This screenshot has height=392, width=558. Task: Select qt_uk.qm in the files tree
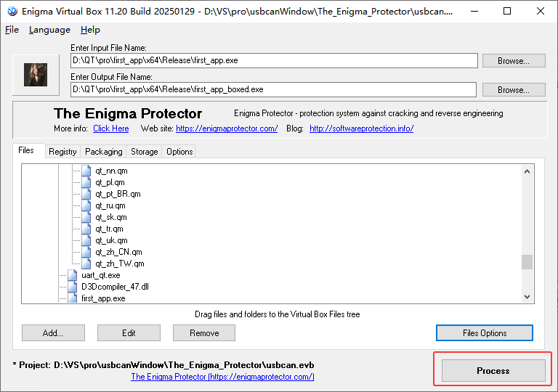tap(111, 240)
